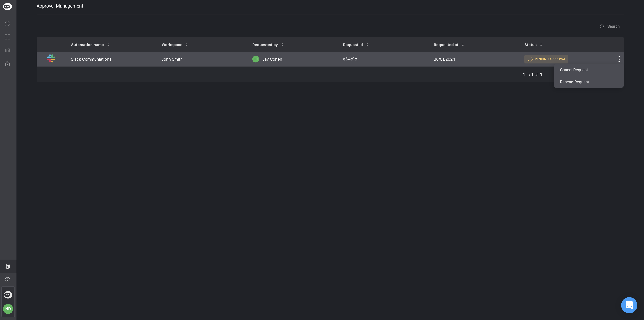Click the 1 to 1 of 1 pagination text
The image size is (644, 320).
point(532,75)
